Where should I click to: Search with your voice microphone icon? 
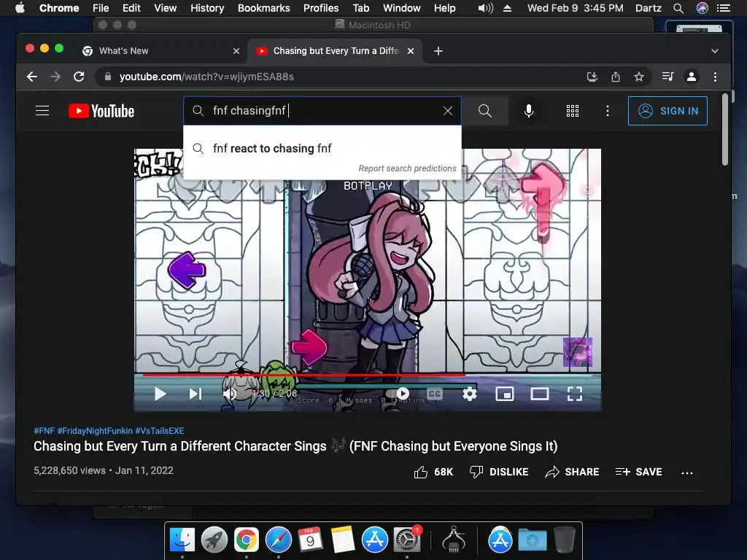528,111
